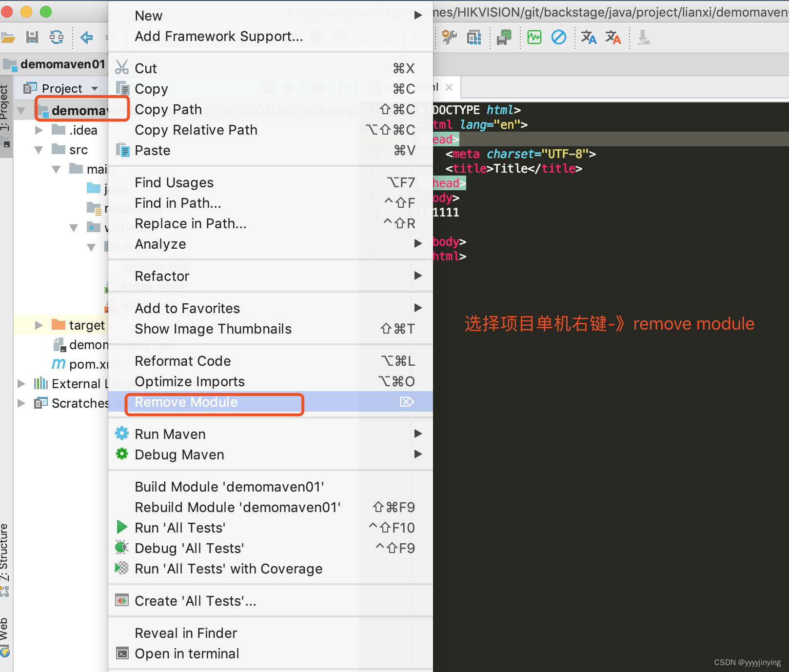Choose Run 'All Tests' with Coverage
This screenshot has width=789, height=672.
pos(270,569)
